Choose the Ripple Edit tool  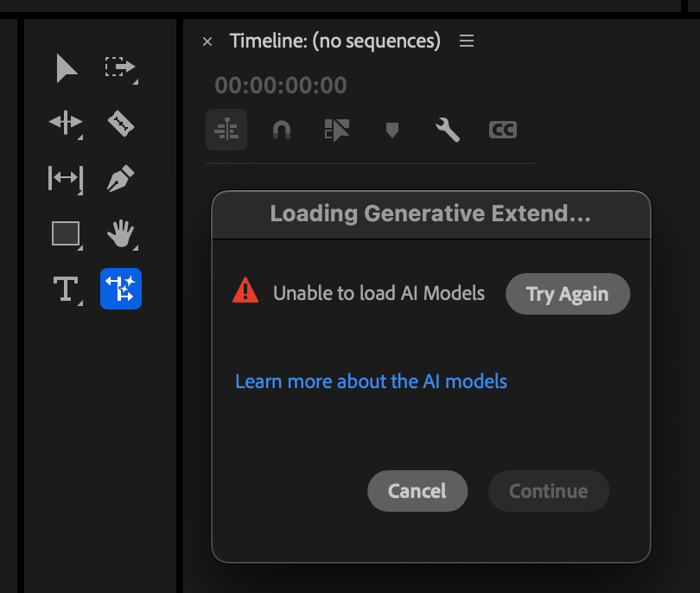[x=66, y=123]
